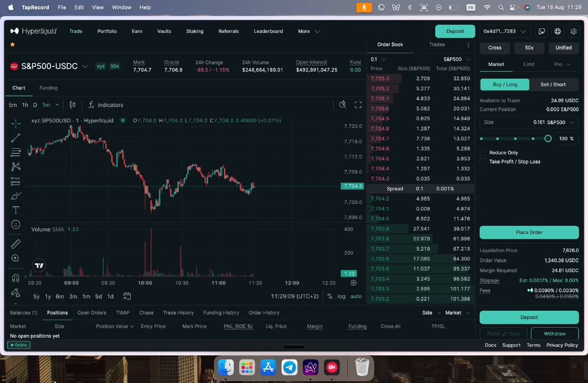The width and height of the screenshot is (588, 383).
Task: Click the layout display icon beside wallet
Action: [x=542, y=31]
